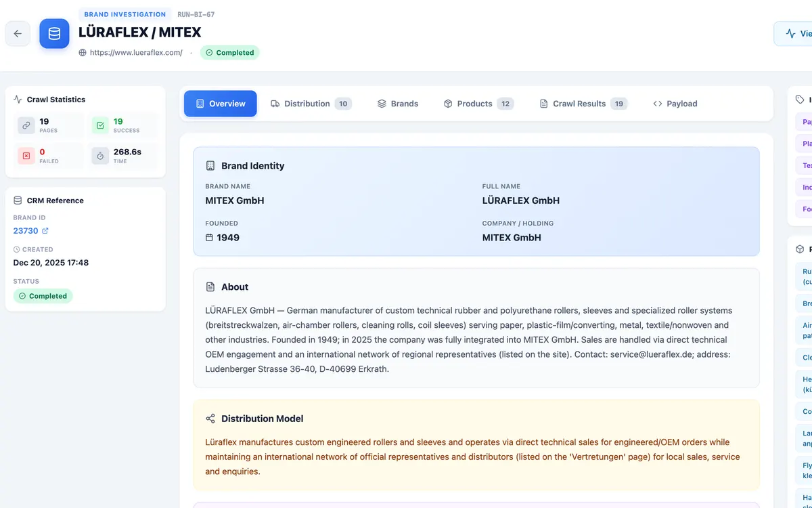Click the Crawl Results count badge 19
Screen dimensions: 812x508
pyautogui.click(x=619, y=104)
